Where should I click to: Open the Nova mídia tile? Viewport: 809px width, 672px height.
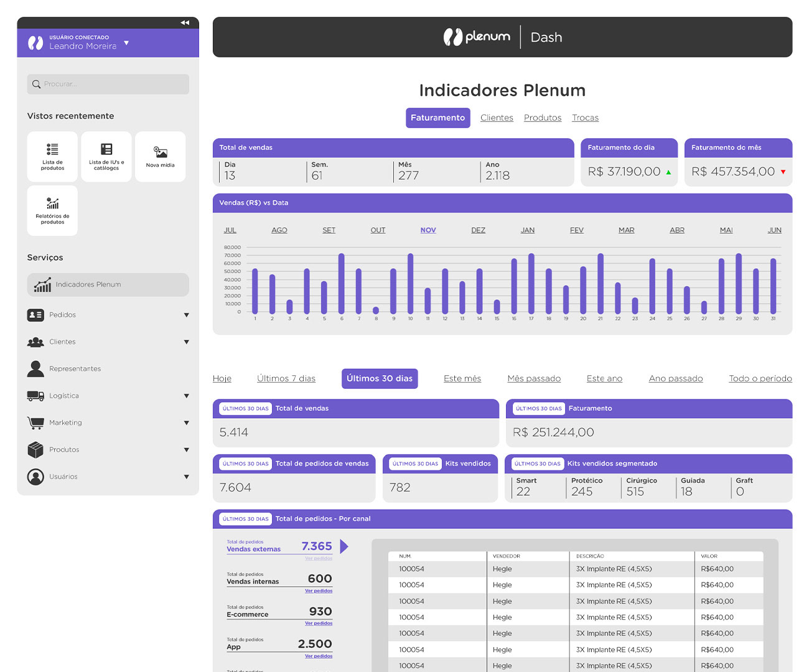[x=161, y=156]
